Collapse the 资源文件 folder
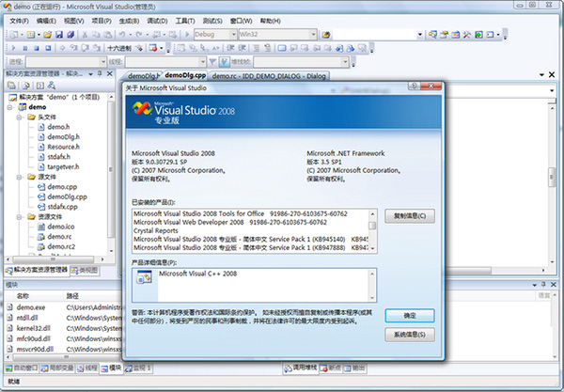The image size is (564, 392). tap(20, 216)
